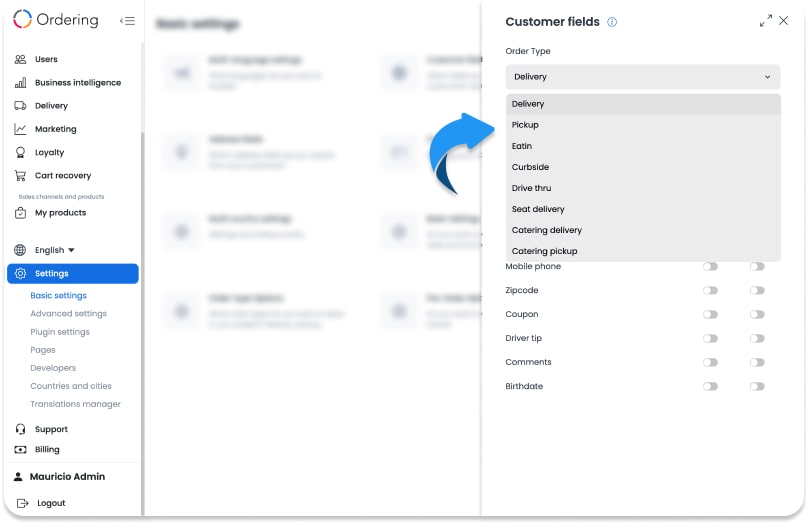Toggle first switch for Coupon
This screenshot has width=808, height=524.
[710, 314]
